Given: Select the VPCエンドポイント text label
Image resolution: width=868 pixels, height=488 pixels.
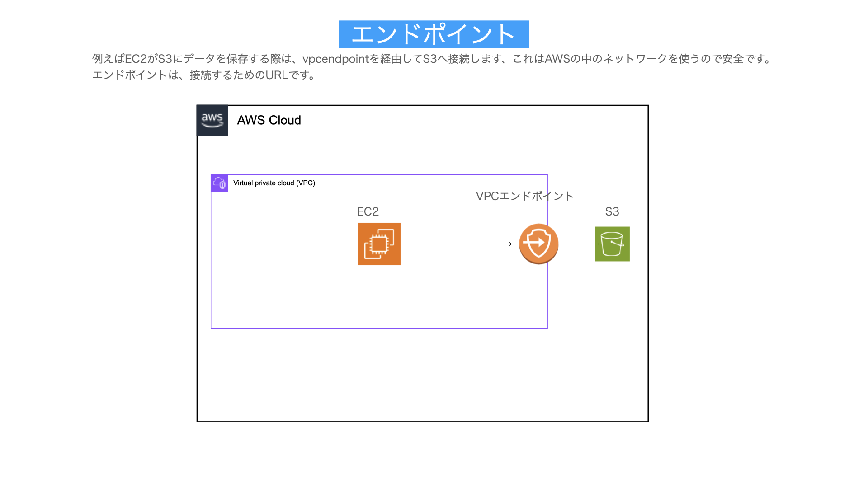Looking at the screenshot, I should 524,196.
